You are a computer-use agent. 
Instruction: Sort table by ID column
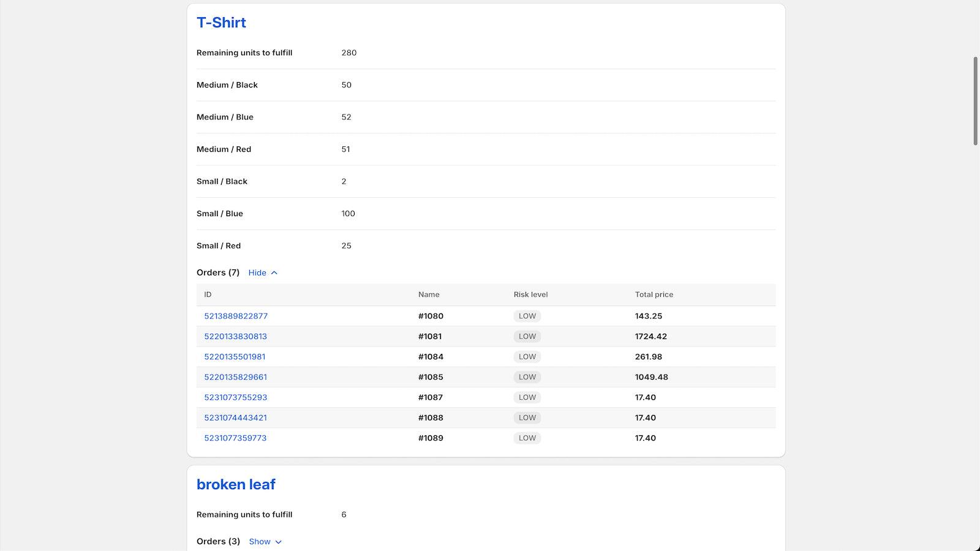coord(208,294)
